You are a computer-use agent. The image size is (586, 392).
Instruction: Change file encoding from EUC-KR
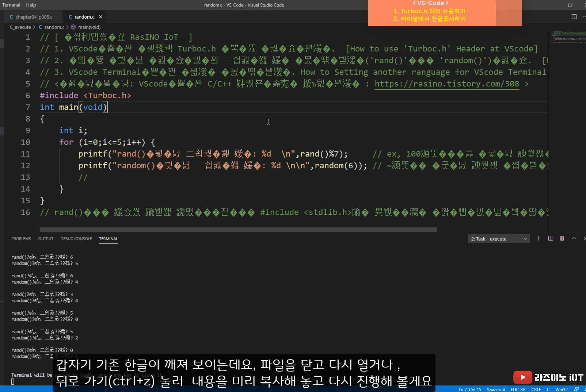tap(518, 389)
